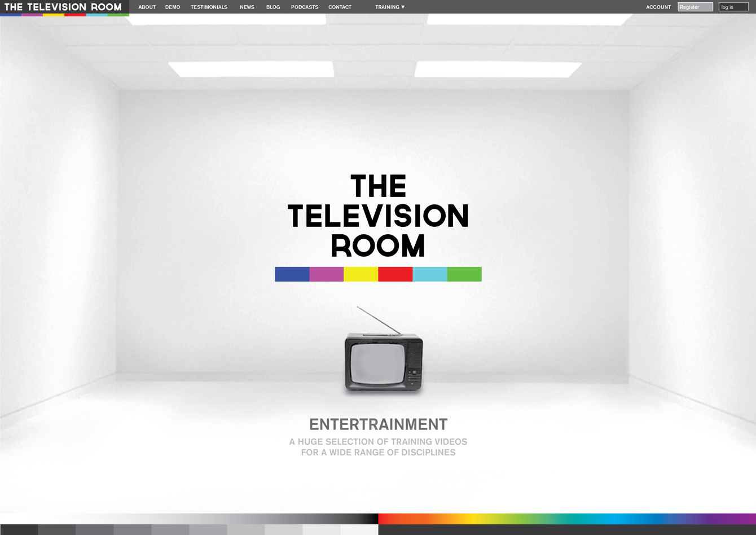Click the TRAINING dropdown arrow
The image size is (756, 535).
[x=403, y=7]
